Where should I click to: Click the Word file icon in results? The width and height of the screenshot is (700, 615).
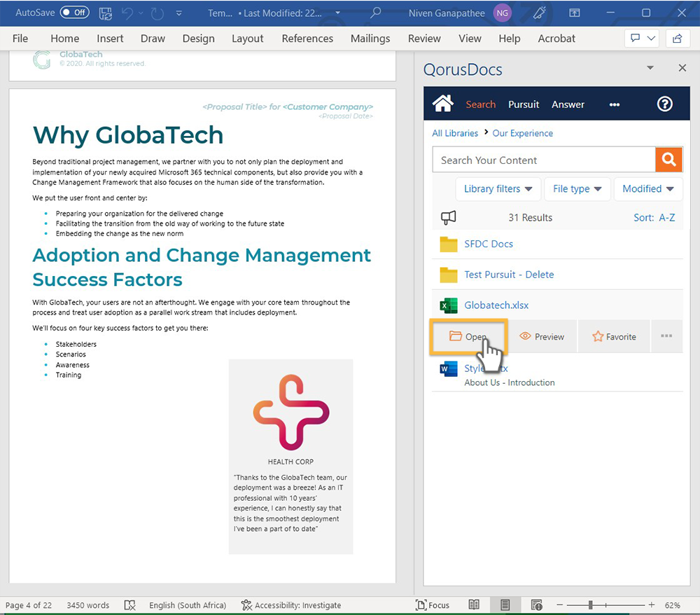449,369
